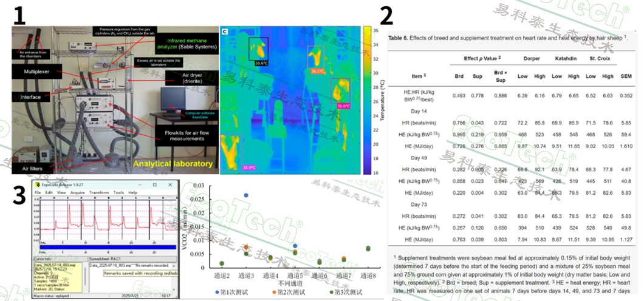Click the 'Samples: 1800' line

click(46, 282)
